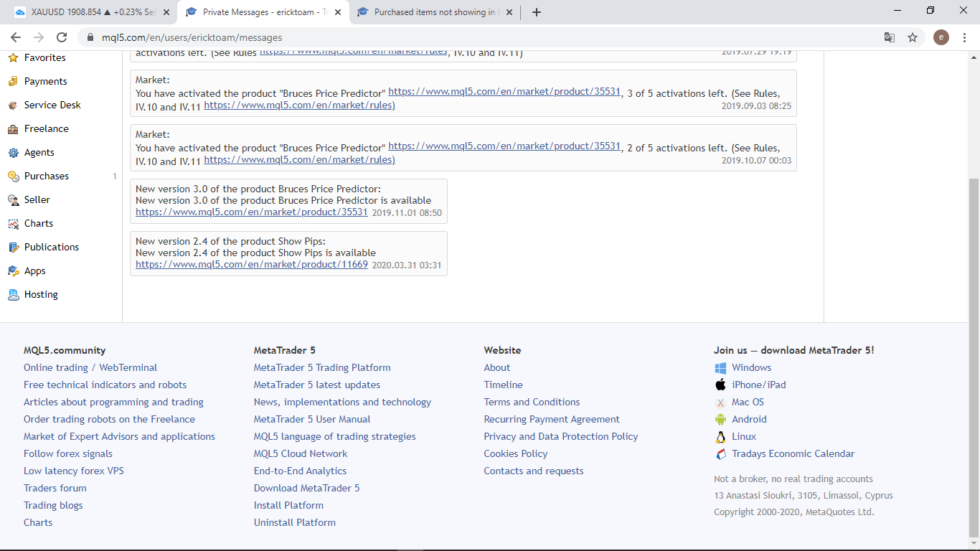Click the 2019.11.01 08:50 message timestamp

point(407,213)
